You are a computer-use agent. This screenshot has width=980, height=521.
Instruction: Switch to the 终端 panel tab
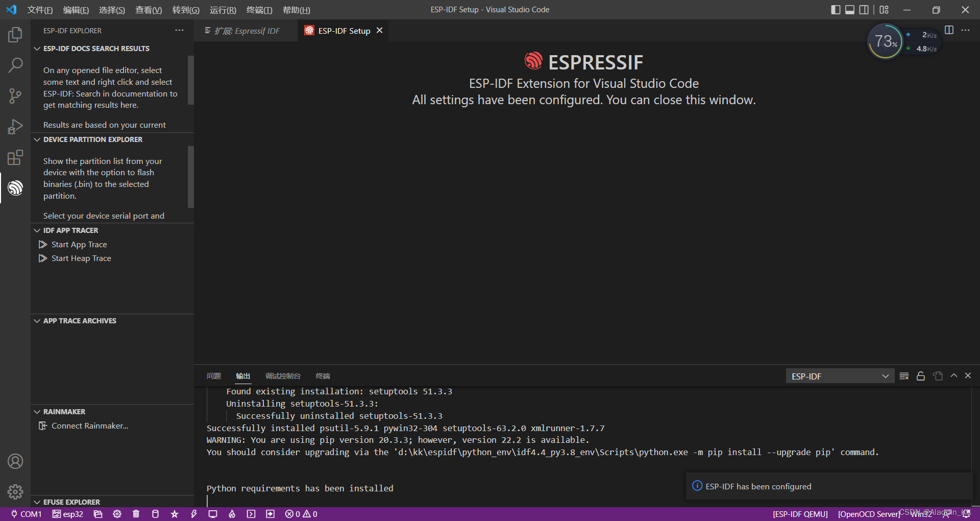click(323, 376)
